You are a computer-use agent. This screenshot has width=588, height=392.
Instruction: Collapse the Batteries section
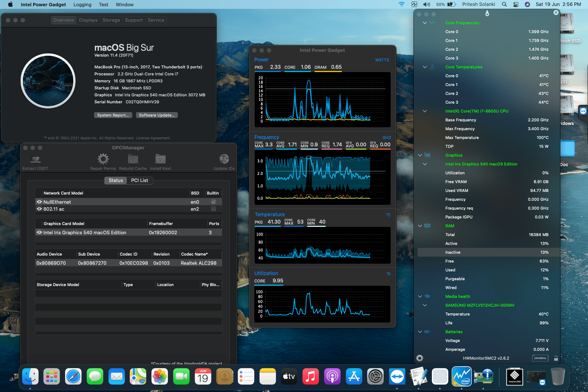pos(420,332)
